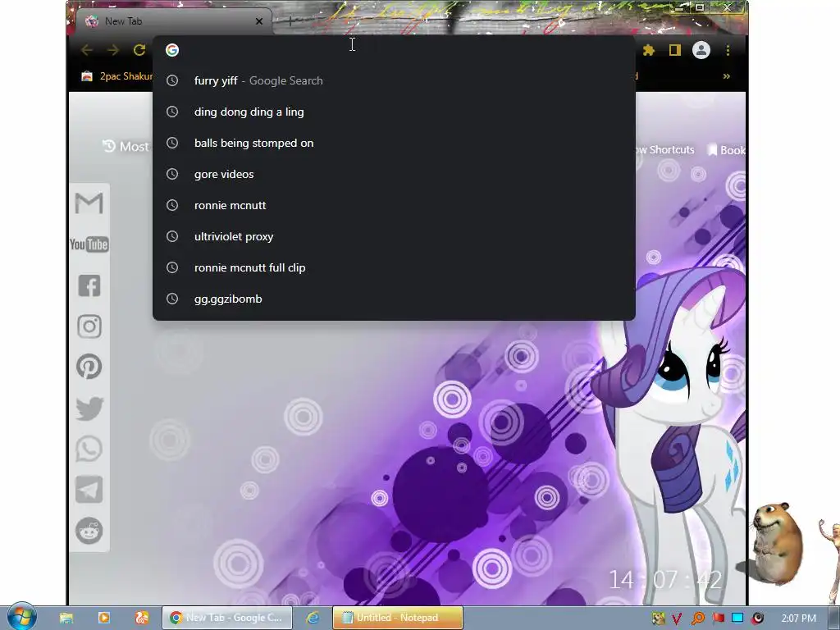The image size is (840, 630).
Task: Add a new tab with plus button
Action: click(x=290, y=21)
